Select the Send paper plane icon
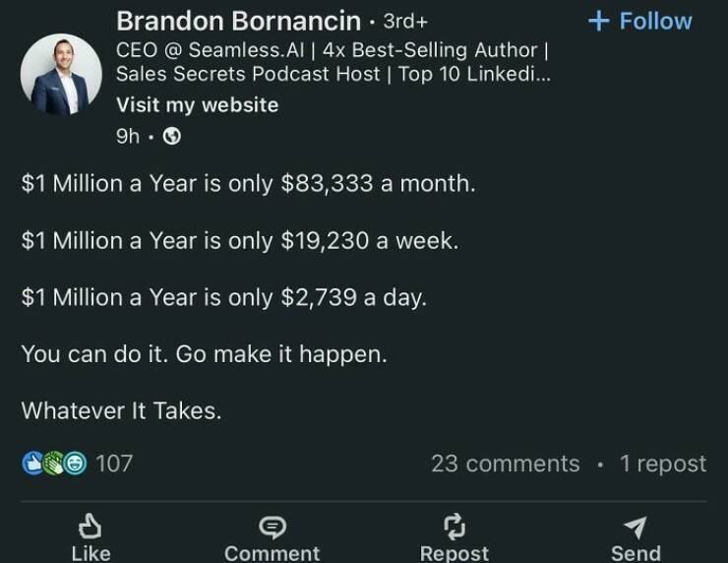Screen dimensions: 728x563 click(636, 528)
